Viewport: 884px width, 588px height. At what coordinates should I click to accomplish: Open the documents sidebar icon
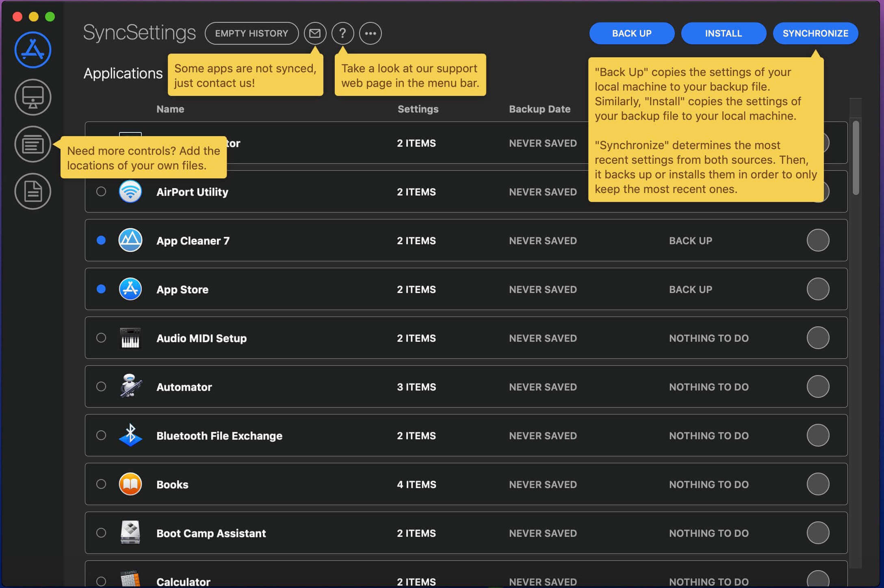point(32,191)
